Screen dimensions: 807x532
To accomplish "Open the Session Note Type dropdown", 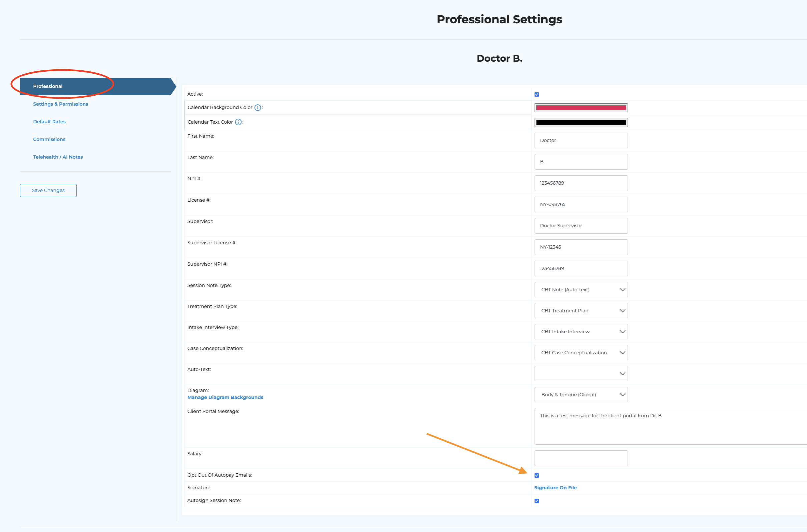I will point(581,290).
